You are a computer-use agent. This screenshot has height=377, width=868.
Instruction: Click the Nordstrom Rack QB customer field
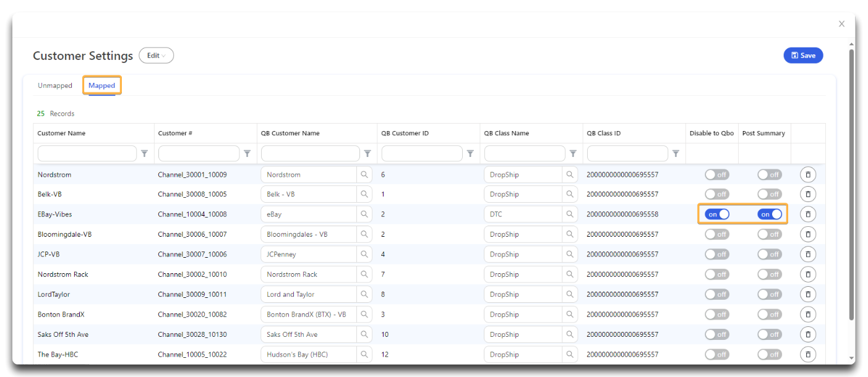coord(309,274)
